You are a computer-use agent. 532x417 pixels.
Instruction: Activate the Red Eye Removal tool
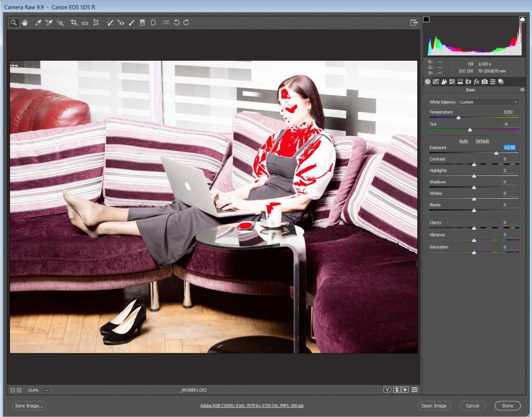point(121,23)
